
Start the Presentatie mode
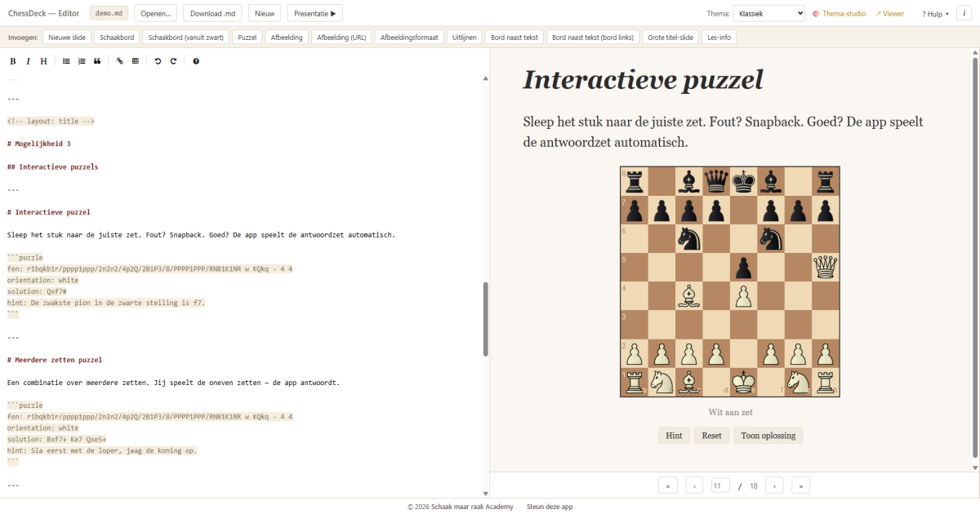[x=314, y=13]
